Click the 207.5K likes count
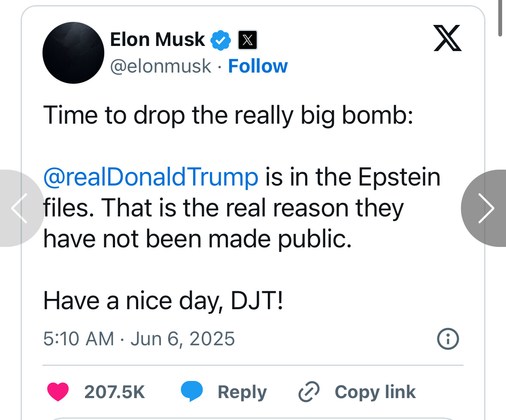 (x=115, y=392)
